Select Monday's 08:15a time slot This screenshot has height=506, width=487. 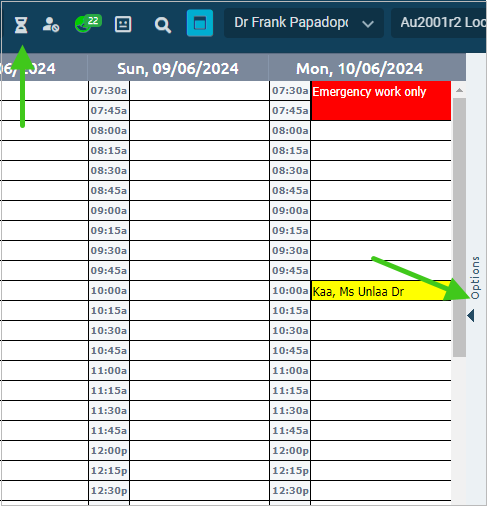381,151
